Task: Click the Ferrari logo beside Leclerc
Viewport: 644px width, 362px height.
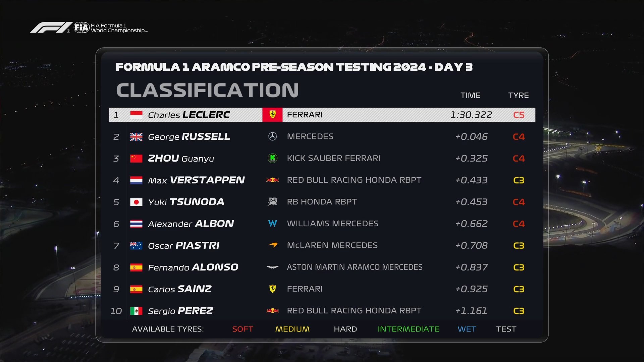Action: (272, 115)
